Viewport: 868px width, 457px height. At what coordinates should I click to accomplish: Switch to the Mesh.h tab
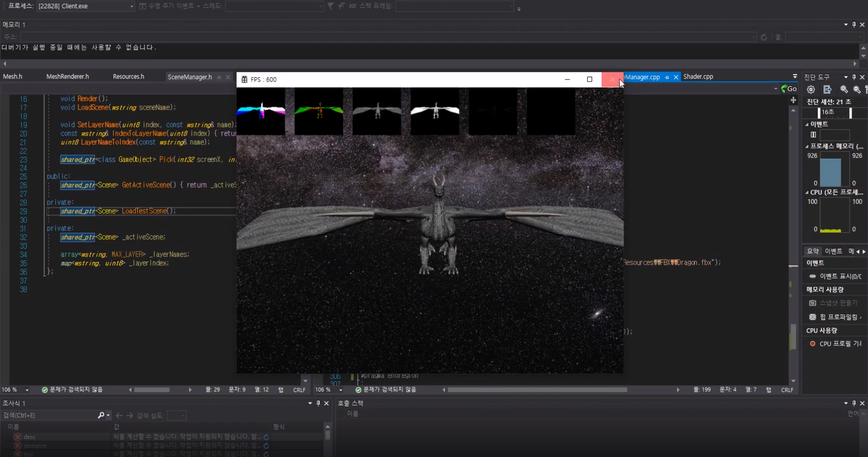coord(13,76)
